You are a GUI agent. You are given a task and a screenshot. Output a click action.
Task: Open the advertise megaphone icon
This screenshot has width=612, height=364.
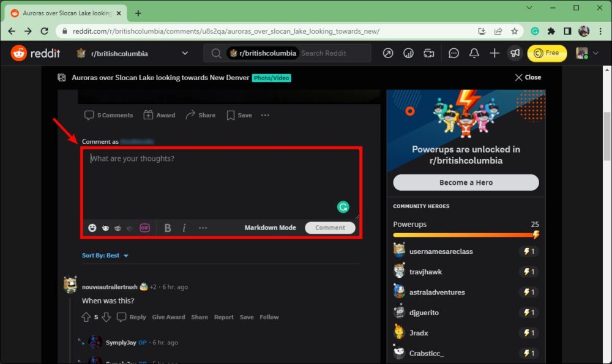pyautogui.click(x=515, y=53)
